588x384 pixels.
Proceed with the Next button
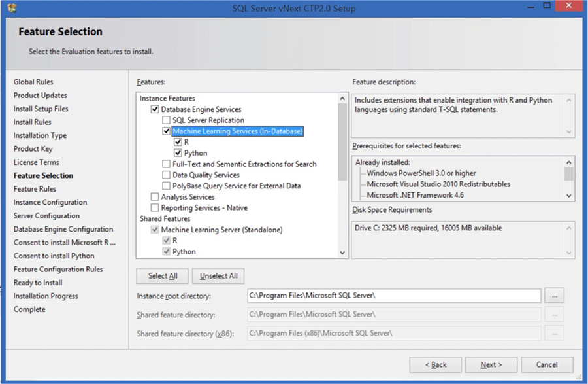click(491, 364)
